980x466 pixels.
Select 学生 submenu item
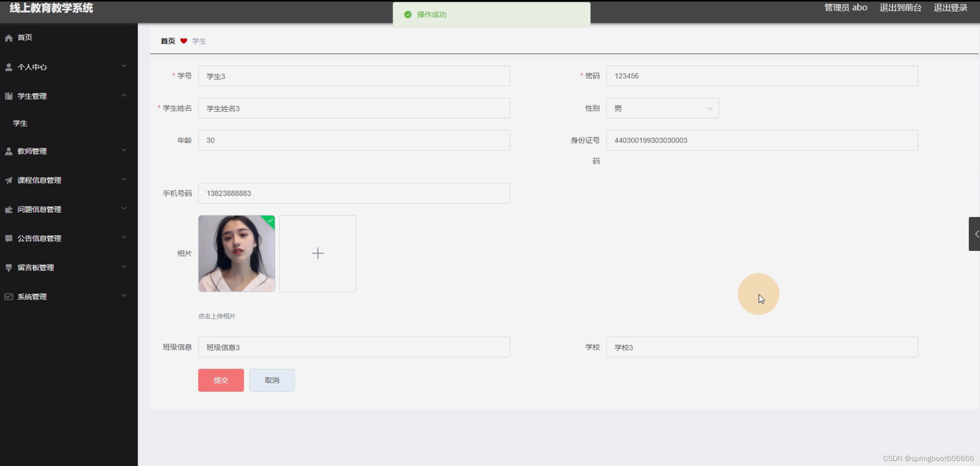pyautogui.click(x=20, y=123)
